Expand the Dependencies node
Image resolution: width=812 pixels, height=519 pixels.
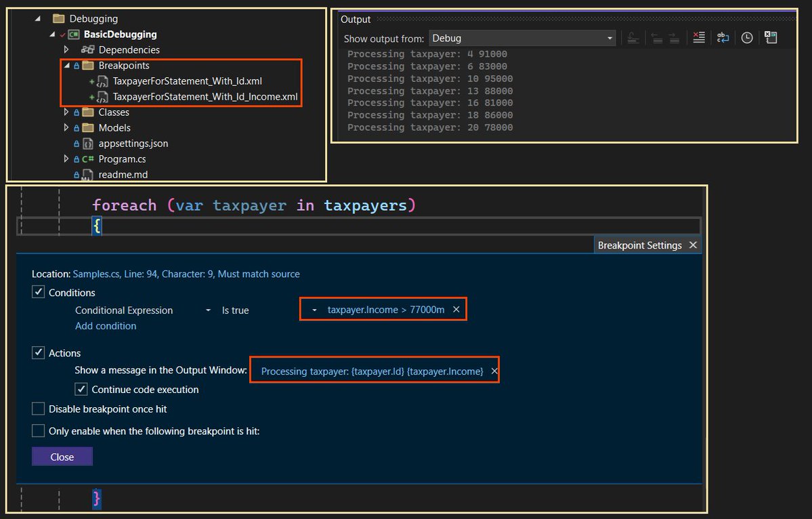click(x=66, y=49)
